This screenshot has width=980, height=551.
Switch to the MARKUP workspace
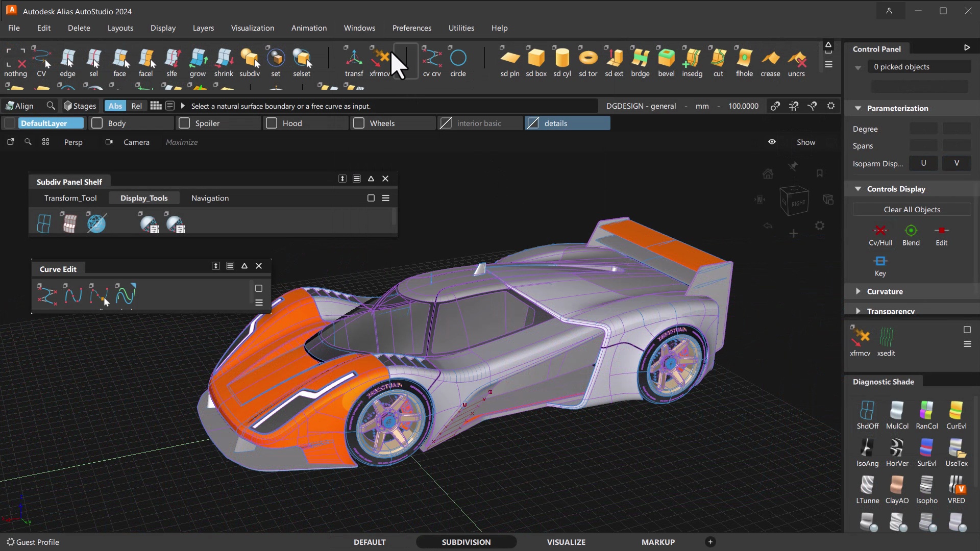click(x=658, y=542)
